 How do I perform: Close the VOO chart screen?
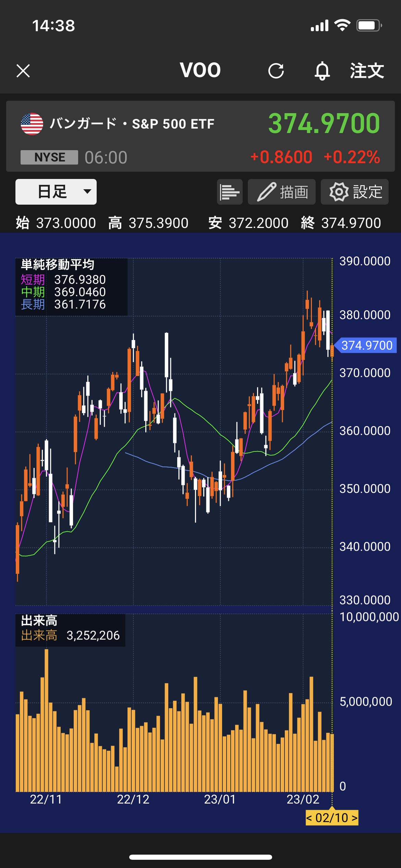click(x=23, y=71)
